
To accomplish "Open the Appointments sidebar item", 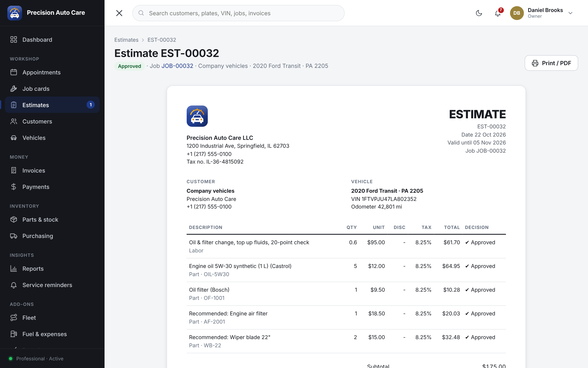I will 52,73.
